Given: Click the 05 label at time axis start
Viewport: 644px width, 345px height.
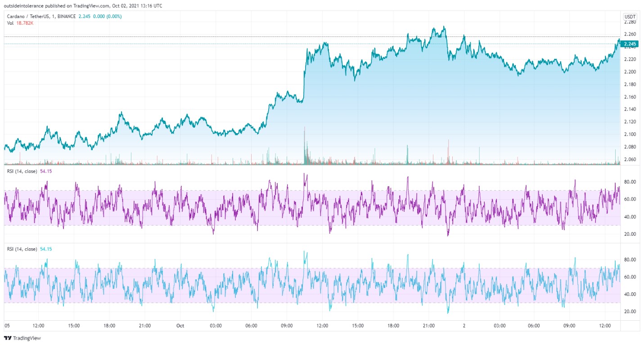Looking at the screenshot, I should [x=7, y=326].
